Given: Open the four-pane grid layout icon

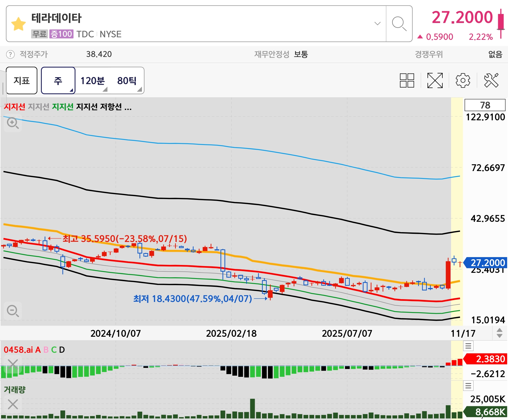Looking at the screenshot, I should (407, 80).
